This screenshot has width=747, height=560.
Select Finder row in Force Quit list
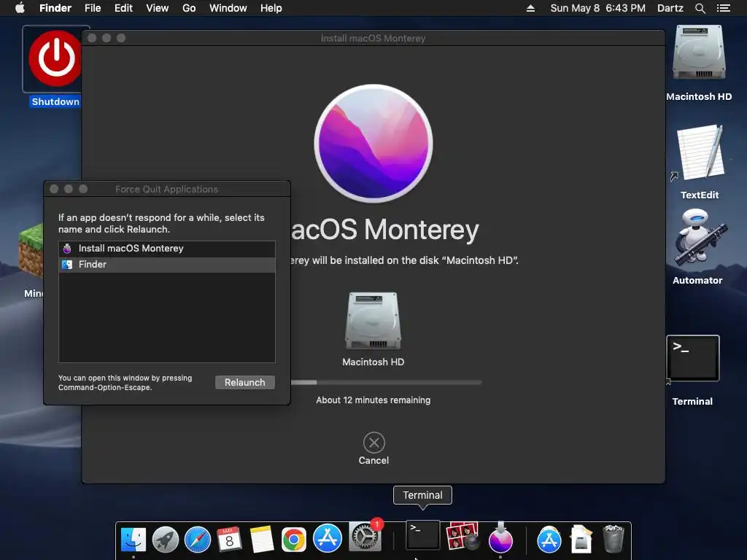coord(167,265)
